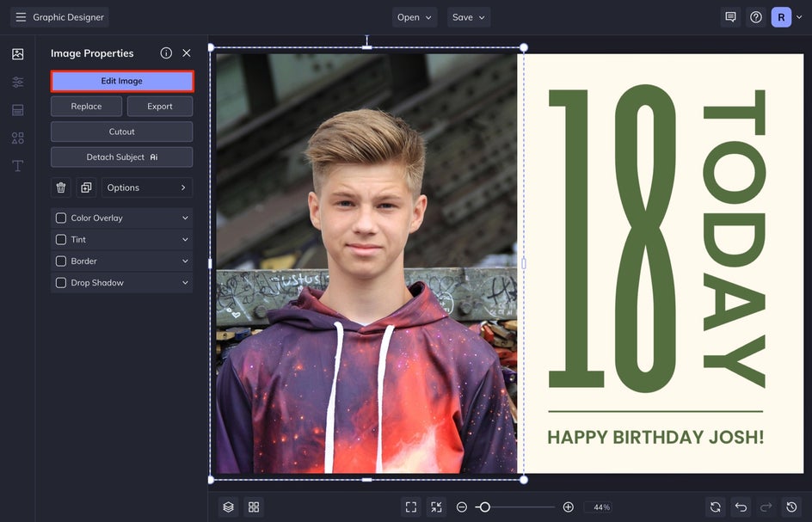Expand the Tint section chevron

point(185,239)
